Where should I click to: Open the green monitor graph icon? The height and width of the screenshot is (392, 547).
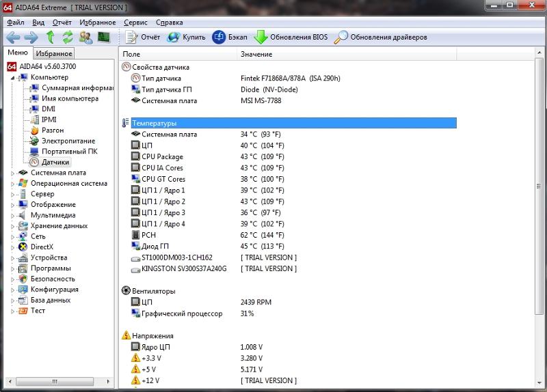(x=104, y=37)
